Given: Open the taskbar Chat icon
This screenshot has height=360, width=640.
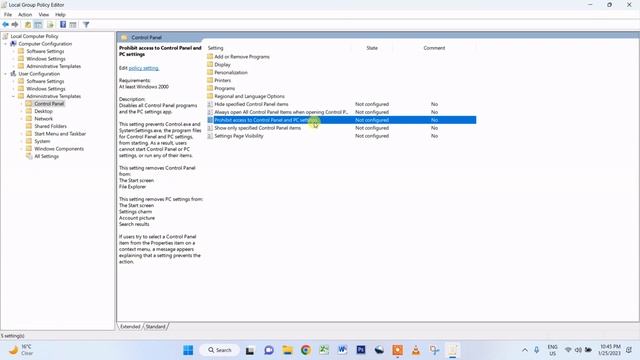Looking at the screenshot, I should [269, 350].
